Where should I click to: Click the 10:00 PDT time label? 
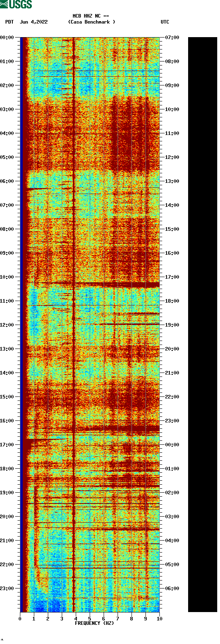7,277
